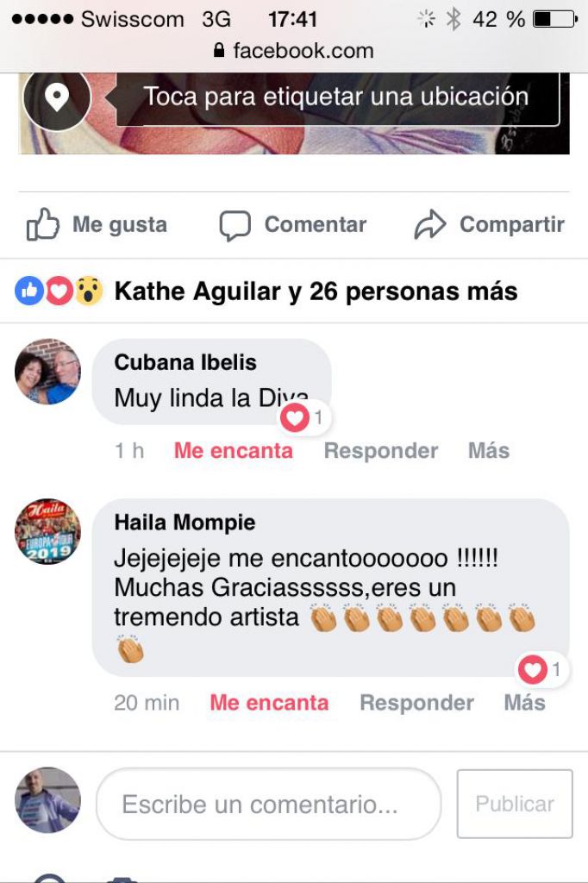588x883 pixels.
Task: Open Cubana Ibelis profile name
Action: [185, 362]
